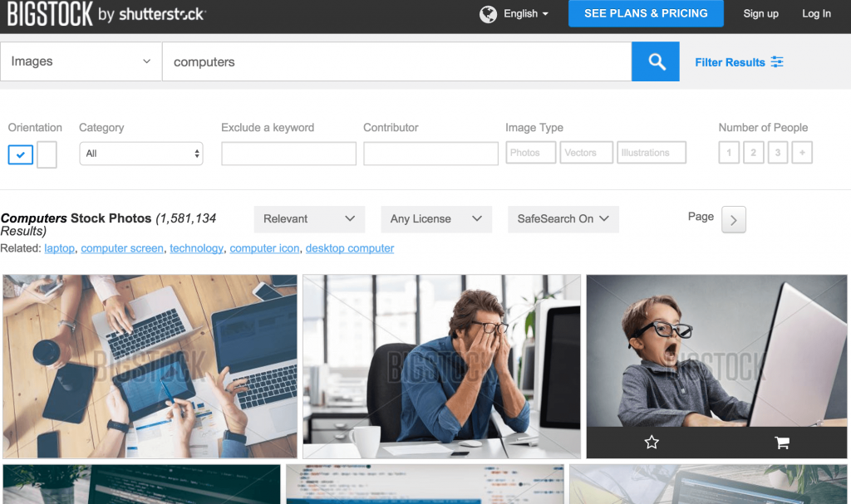Go to next results page with arrow
Image resolution: width=851 pixels, height=504 pixels.
(x=732, y=219)
